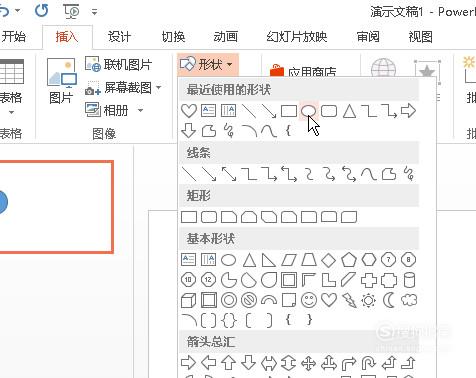The width and height of the screenshot is (476, 378).
Task: Open the Undo history dropdown arrow
Action: tap(17, 11)
